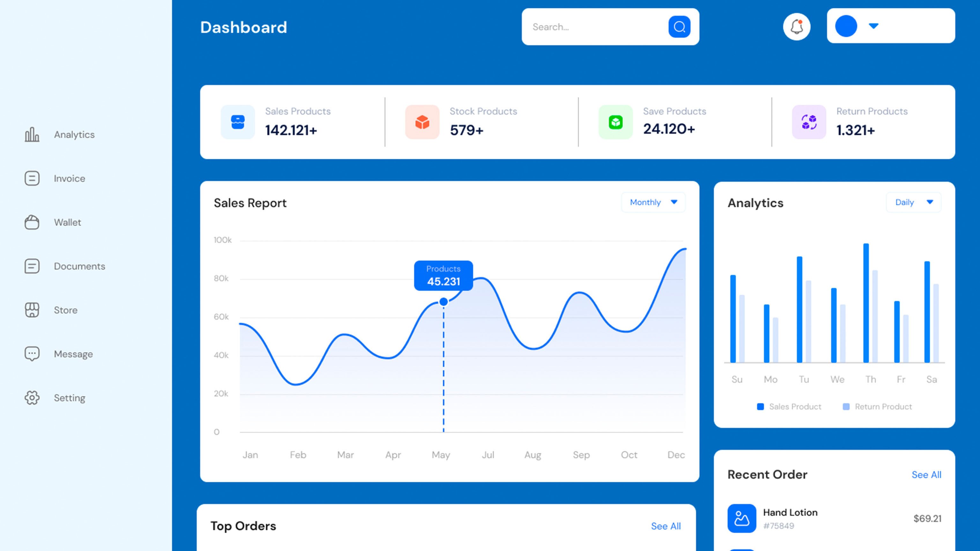Click the Sales Products blue box icon

[x=238, y=122]
